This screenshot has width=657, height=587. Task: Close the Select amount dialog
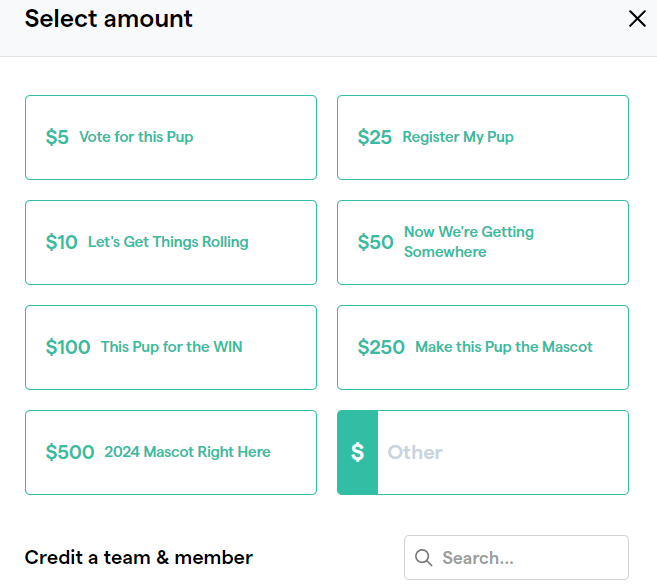pos(637,19)
